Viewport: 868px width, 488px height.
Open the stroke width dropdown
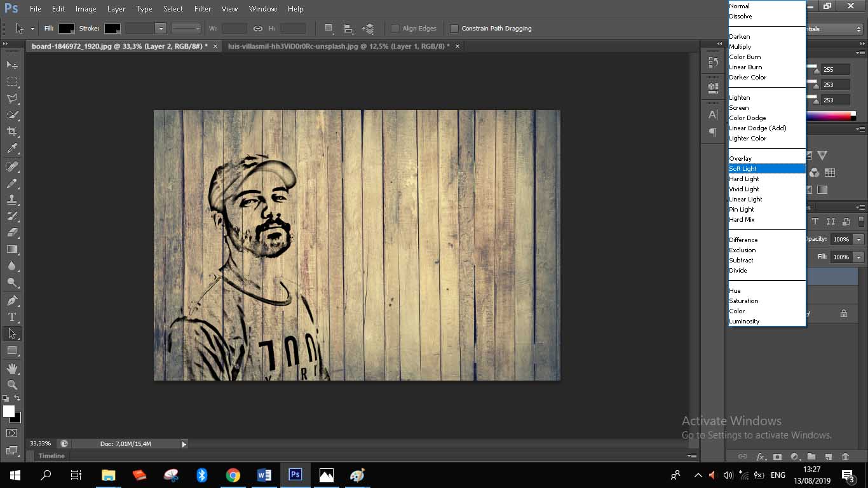pos(161,29)
